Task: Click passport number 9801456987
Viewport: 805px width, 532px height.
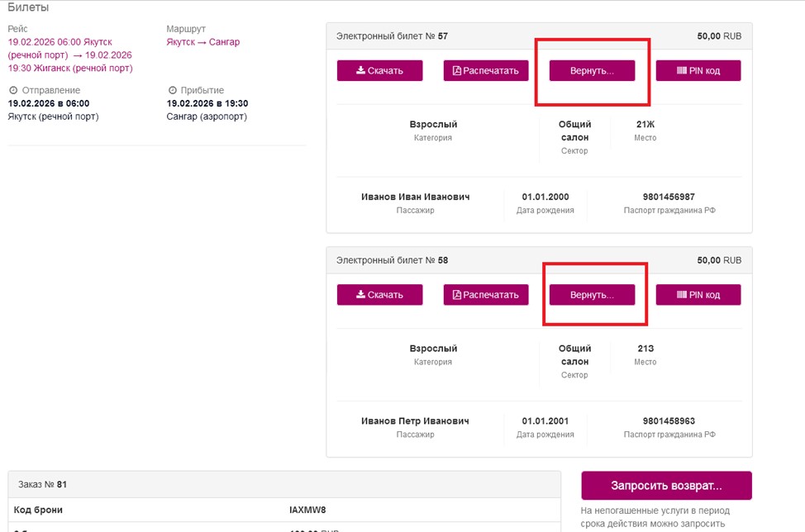Action: pyautogui.click(x=669, y=197)
